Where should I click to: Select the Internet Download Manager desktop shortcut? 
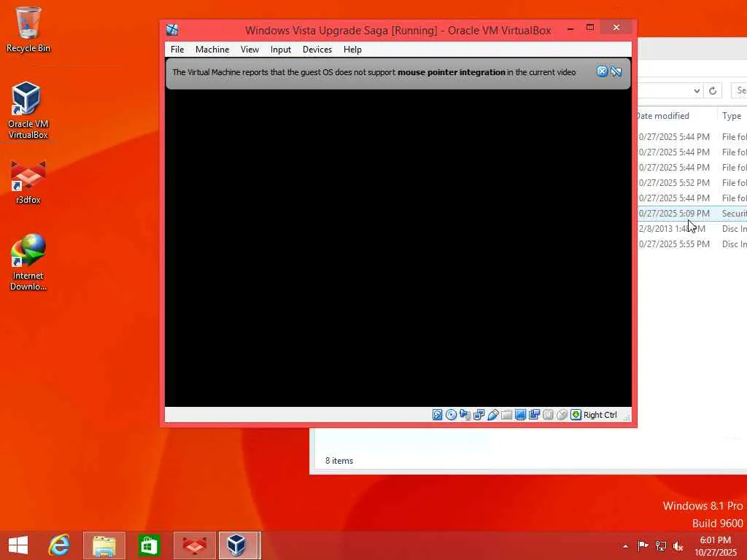pyautogui.click(x=28, y=262)
